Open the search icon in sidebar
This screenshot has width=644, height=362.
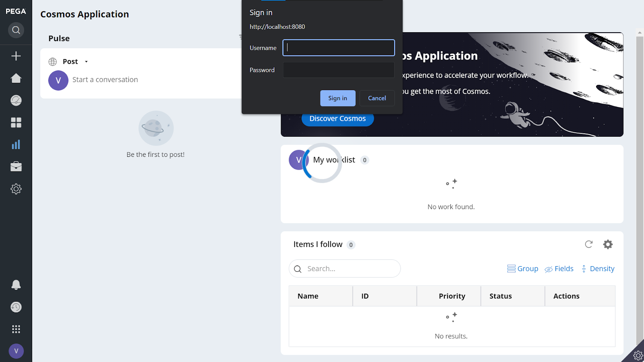[16, 30]
